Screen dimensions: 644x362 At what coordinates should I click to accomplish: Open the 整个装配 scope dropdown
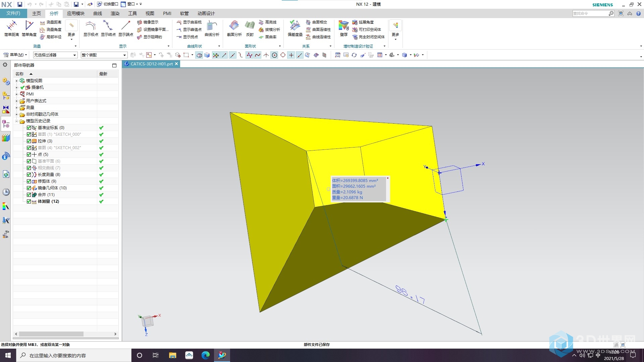click(104, 55)
